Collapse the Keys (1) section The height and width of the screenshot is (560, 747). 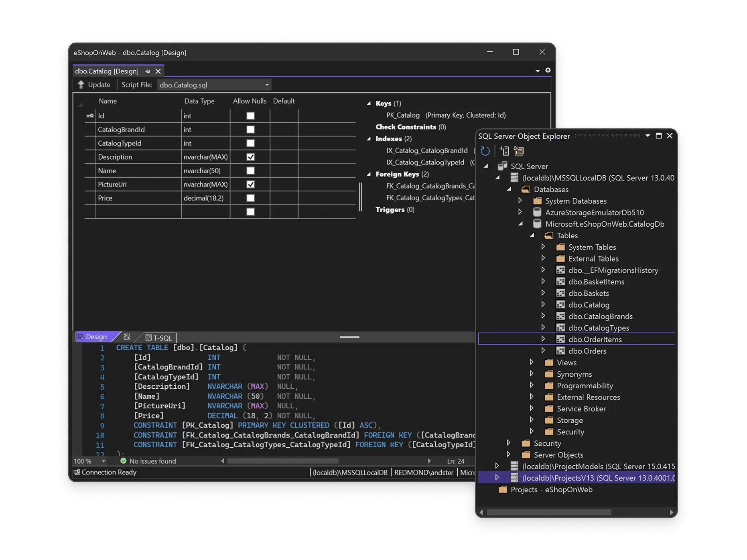click(369, 103)
